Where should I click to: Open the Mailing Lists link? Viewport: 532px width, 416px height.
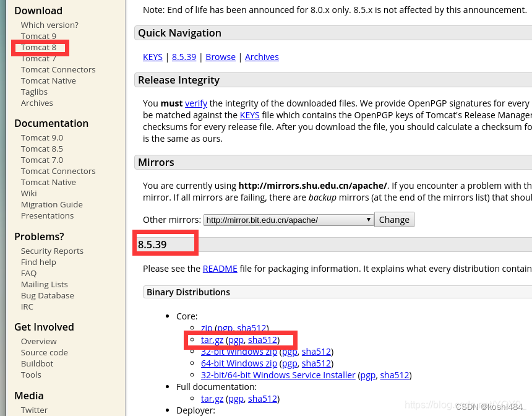[x=44, y=285]
